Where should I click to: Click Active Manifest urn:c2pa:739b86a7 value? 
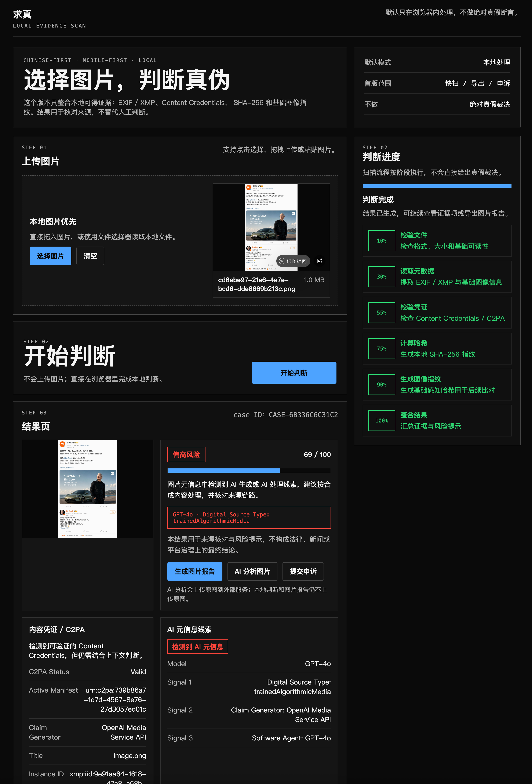pyautogui.click(x=115, y=700)
